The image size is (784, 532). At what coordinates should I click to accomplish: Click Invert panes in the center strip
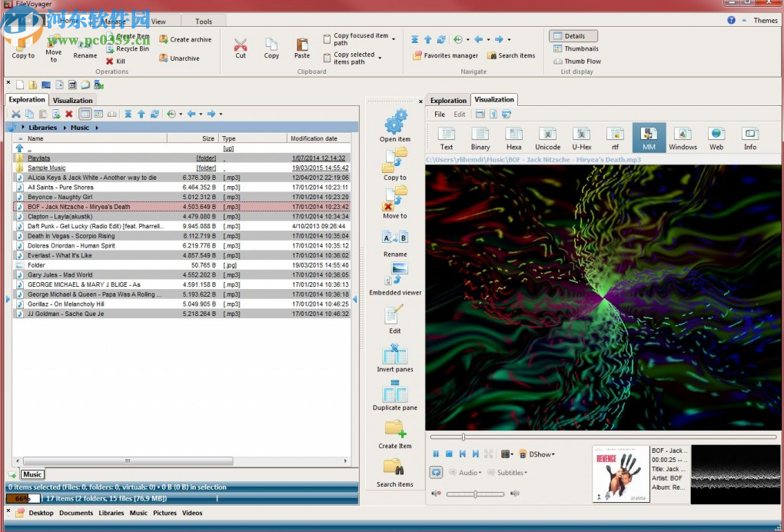tap(395, 358)
